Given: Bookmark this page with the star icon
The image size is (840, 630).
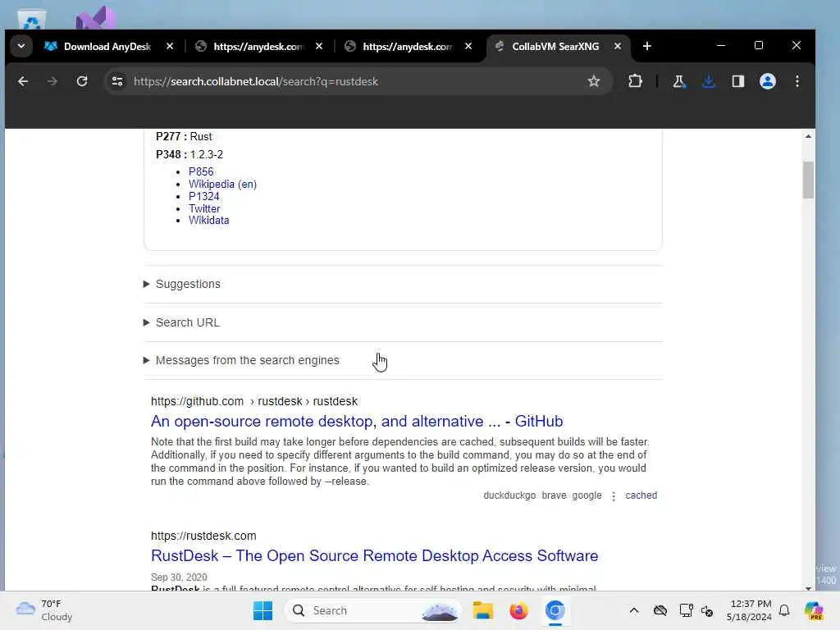Looking at the screenshot, I should click(594, 81).
